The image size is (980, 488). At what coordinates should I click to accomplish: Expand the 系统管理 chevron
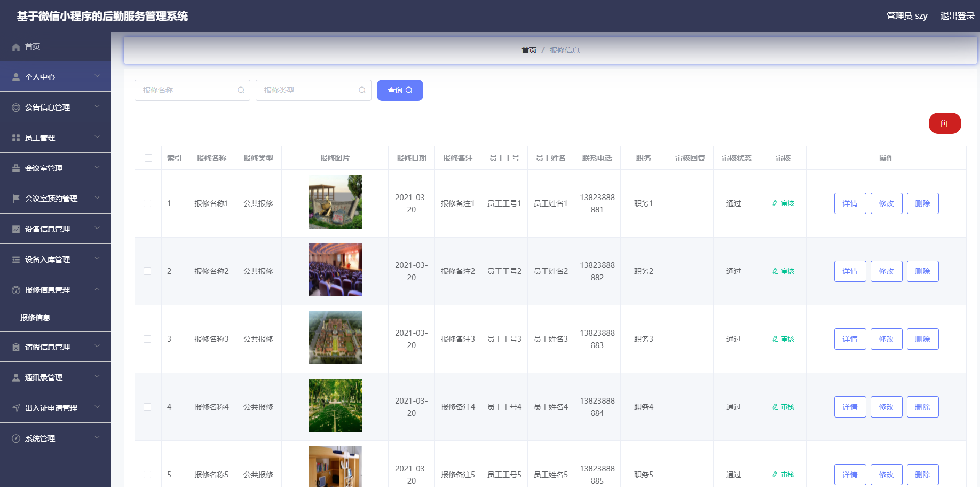pyautogui.click(x=97, y=437)
